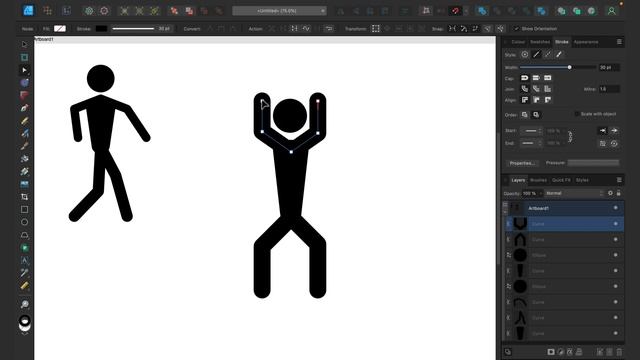Select the Colour Picker tool
This screenshot has height=360, width=640.
[24, 273]
